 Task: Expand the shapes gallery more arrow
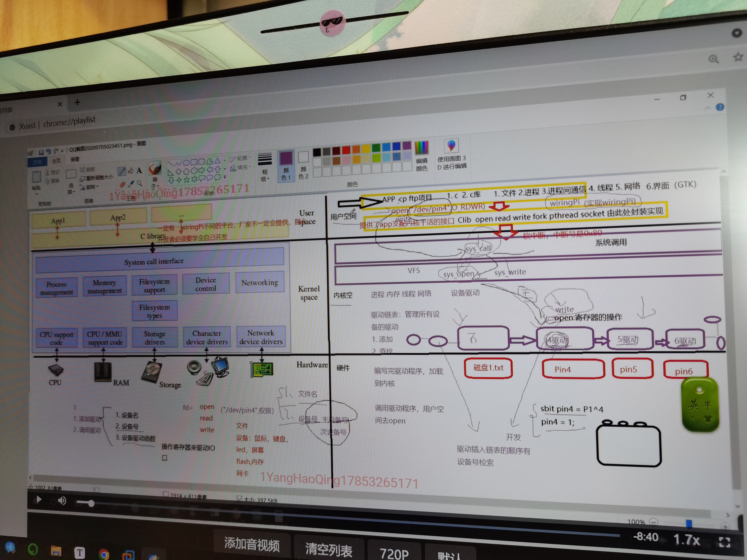coord(225,177)
